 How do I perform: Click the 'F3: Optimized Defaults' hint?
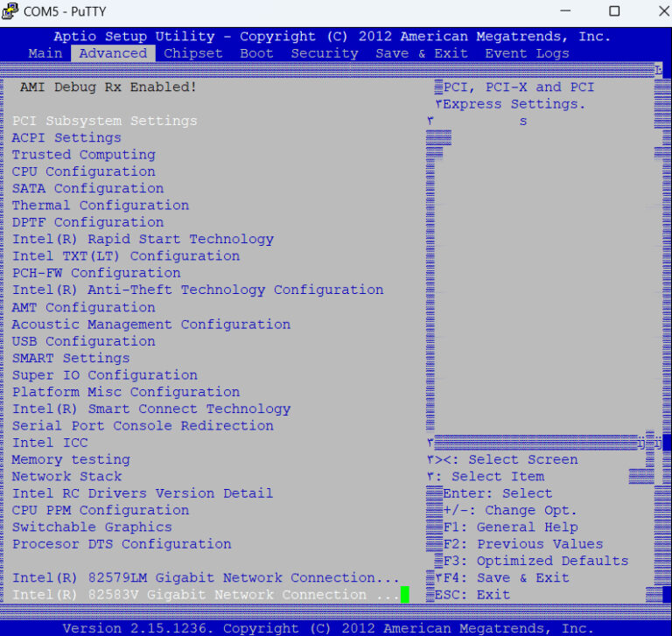tap(535, 561)
